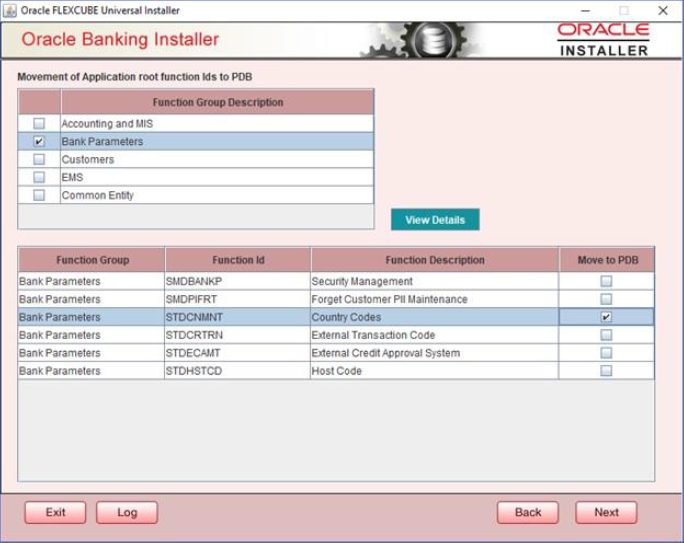
Task: Select the Accounting and MIS row text
Action: (x=107, y=124)
